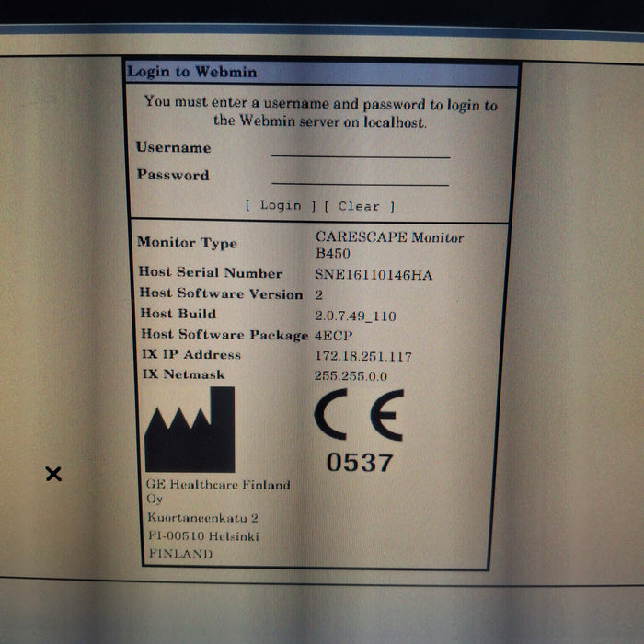The height and width of the screenshot is (644, 644).
Task: Click the Login button
Action: (281, 205)
